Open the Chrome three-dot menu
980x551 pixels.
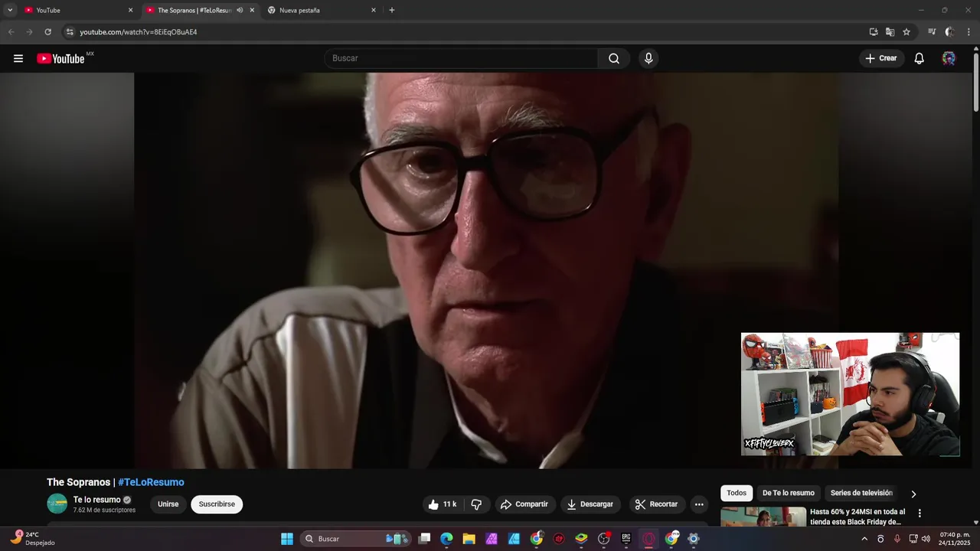(x=969, y=32)
